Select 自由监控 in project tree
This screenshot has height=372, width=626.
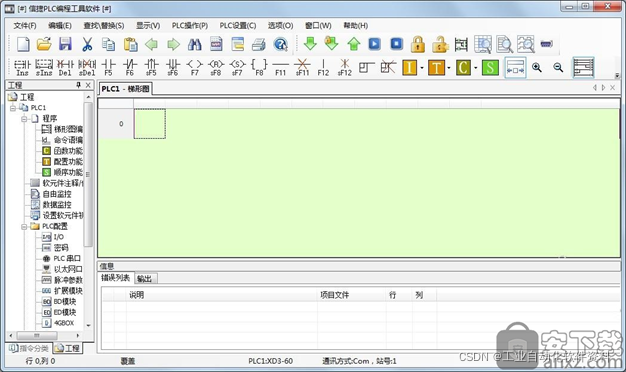pos(57,194)
